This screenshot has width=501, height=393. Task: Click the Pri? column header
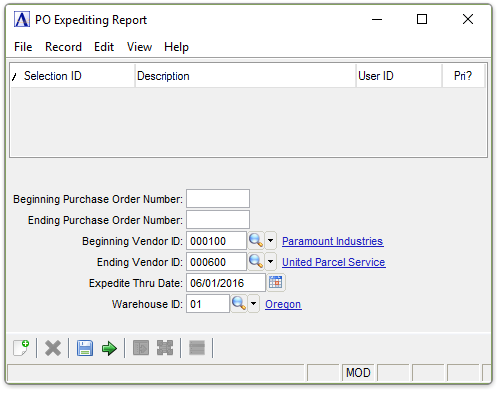pyautogui.click(x=463, y=76)
